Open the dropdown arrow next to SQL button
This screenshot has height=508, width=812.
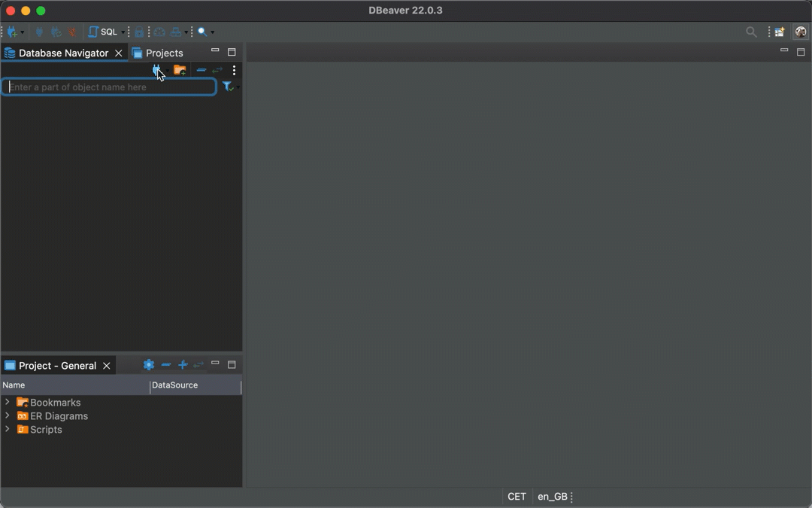pos(123,32)
